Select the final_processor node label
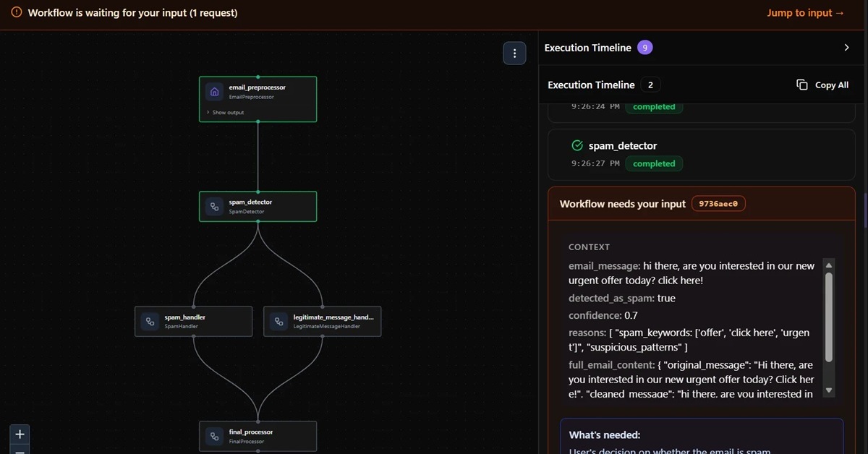This screenshot has width=868, height=454. tap(250, 432)
